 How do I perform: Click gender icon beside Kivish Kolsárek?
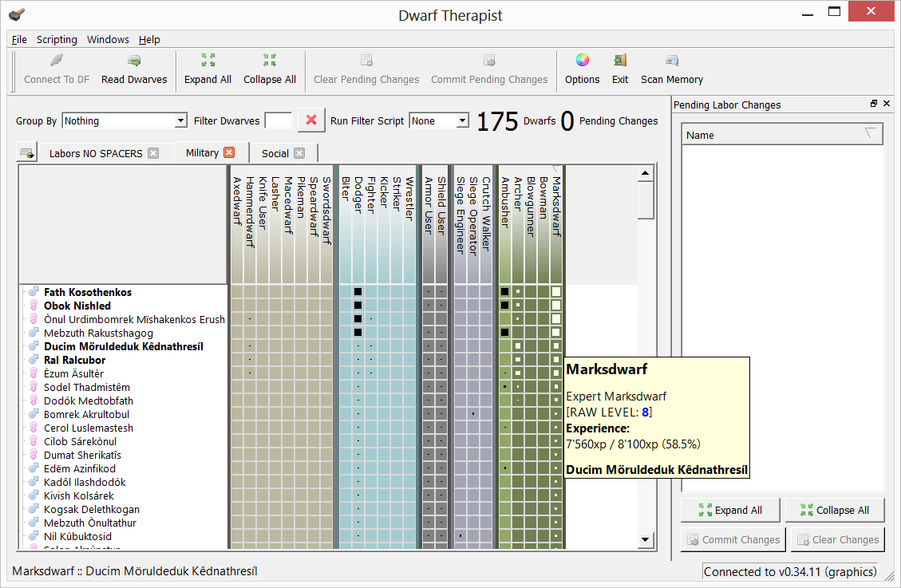tap(34, 495)
